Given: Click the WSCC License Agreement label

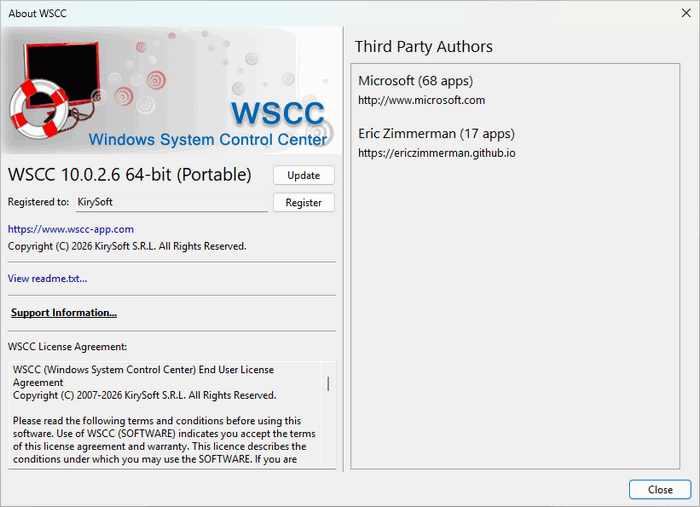Looking at the screenshot, I should click(x=67, y=347).
